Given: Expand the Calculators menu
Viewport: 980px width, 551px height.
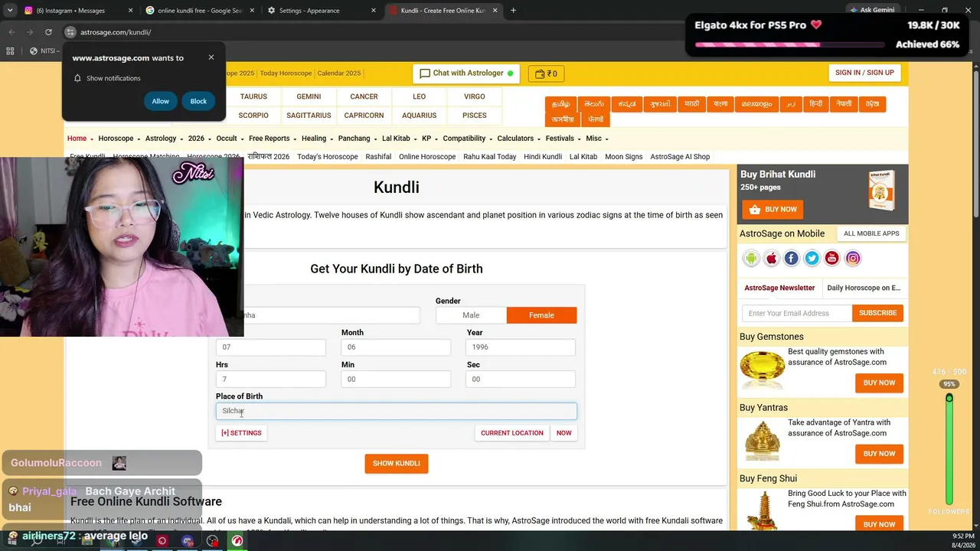Looking at the screenshot, I should [518, 139].
